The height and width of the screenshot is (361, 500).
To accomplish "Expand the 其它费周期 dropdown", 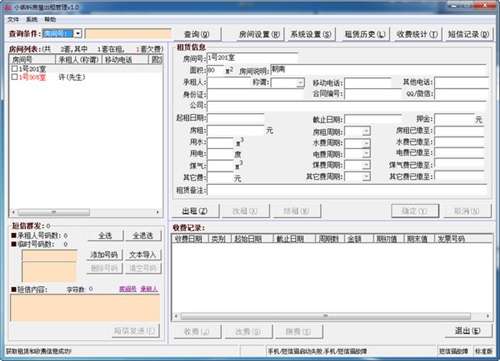I will (366, 176).
